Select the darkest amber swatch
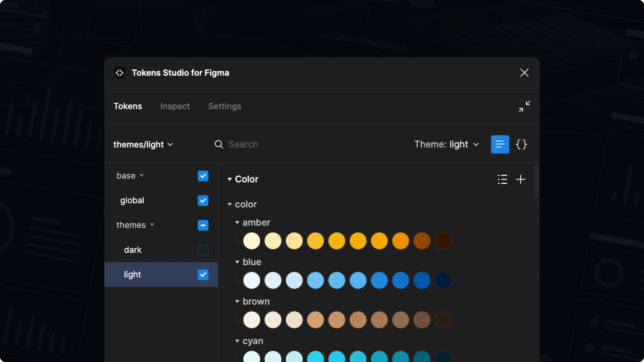 click(443, 241)
